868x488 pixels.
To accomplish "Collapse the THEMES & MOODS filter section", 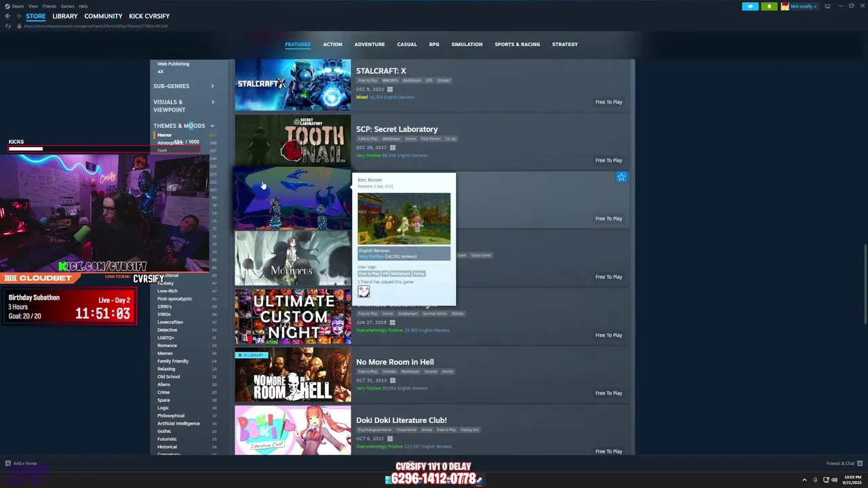I will click(x=184, y=125).
